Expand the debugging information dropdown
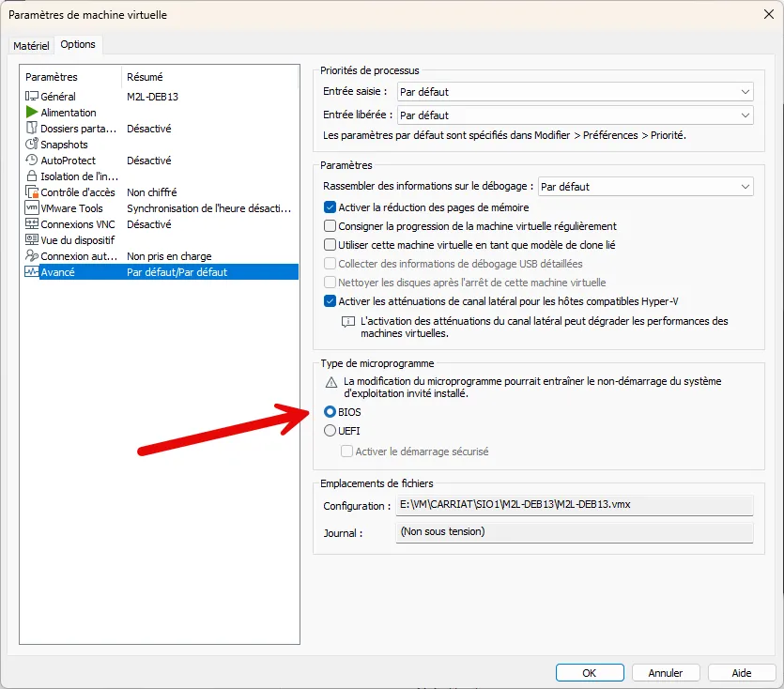Viewport: 784px width, 689px height. (x=645, y=187)
